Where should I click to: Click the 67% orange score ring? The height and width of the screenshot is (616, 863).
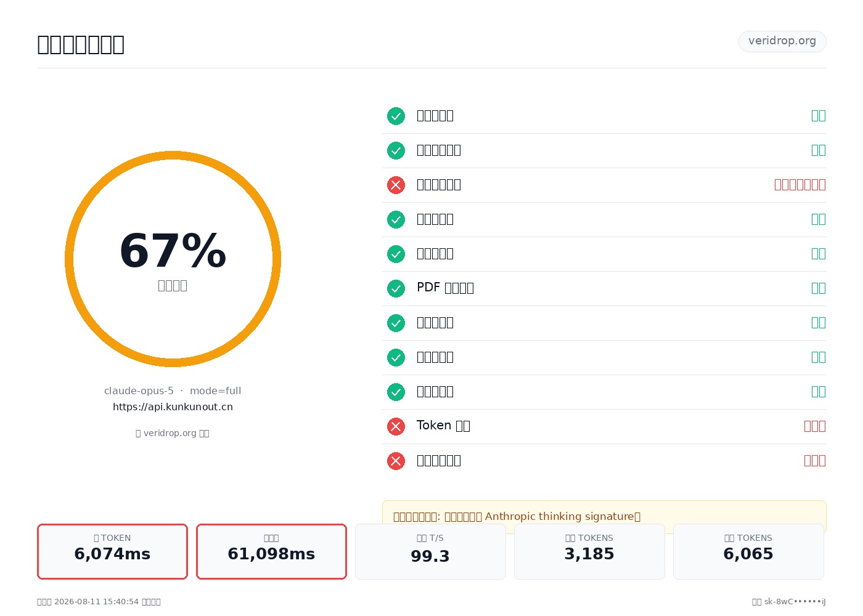coord(173,259)
